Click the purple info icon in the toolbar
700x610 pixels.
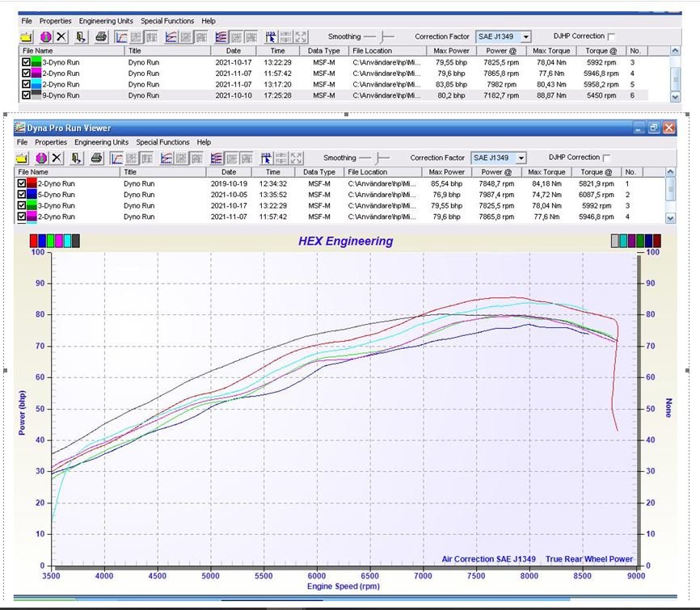click(x=41, y=158)
